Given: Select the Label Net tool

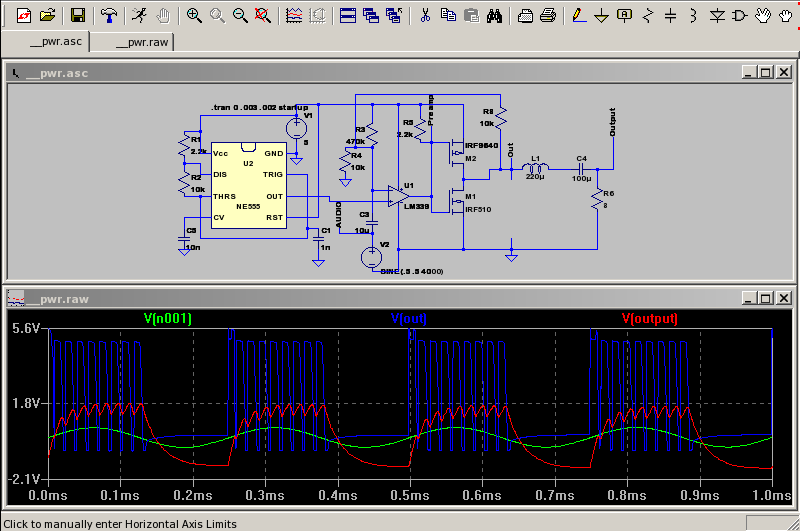Looking at the screenshot, I should coord(624,16).
